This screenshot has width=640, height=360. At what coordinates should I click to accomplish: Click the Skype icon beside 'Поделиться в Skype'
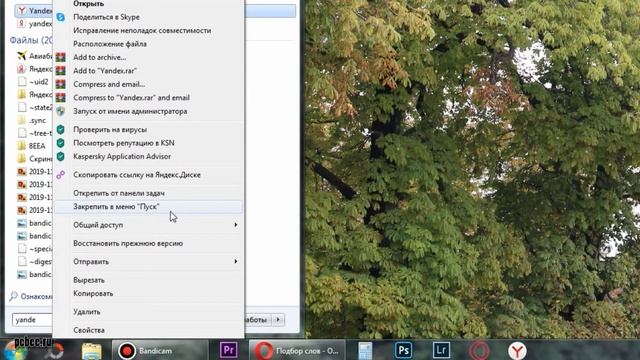click(60, 17)
